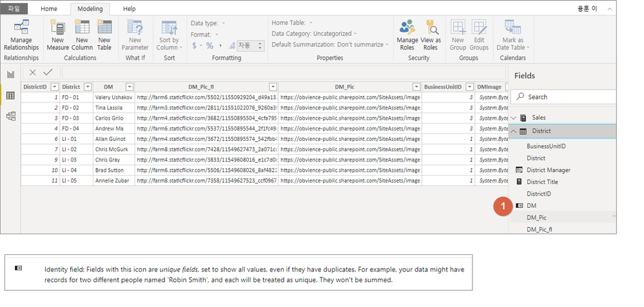Collapse the ribbon chevron

click(x=609, y=8)
